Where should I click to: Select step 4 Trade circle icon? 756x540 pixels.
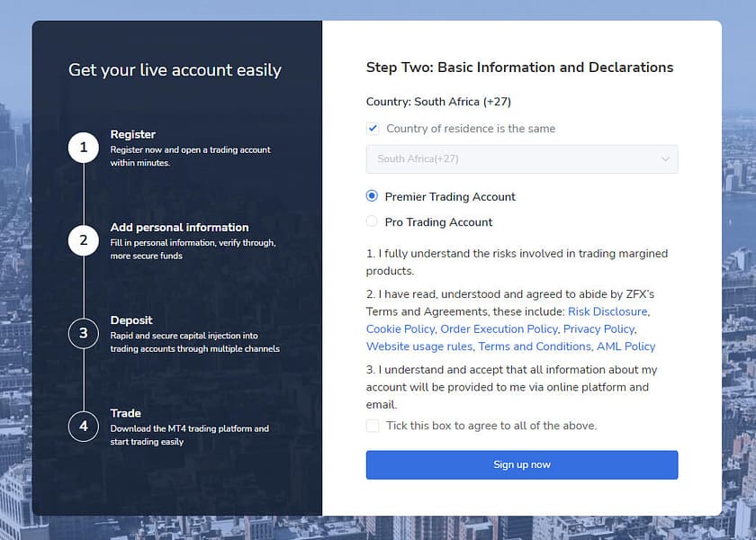coord(83,427)
